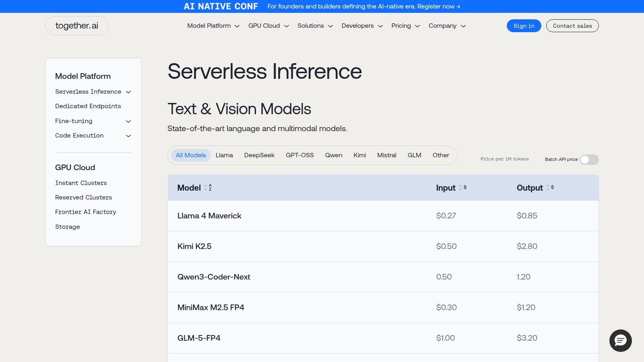Open the Company navigation dropdown
The height and width of the screenshot is (362, 644).
coord(446,26)
